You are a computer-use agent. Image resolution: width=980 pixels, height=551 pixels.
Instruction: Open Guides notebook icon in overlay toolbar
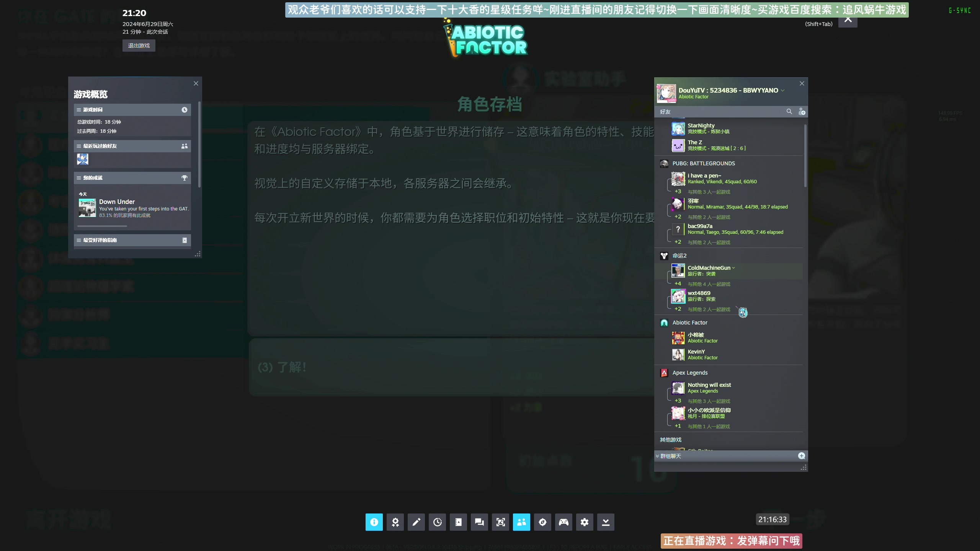tap(458, 522)
